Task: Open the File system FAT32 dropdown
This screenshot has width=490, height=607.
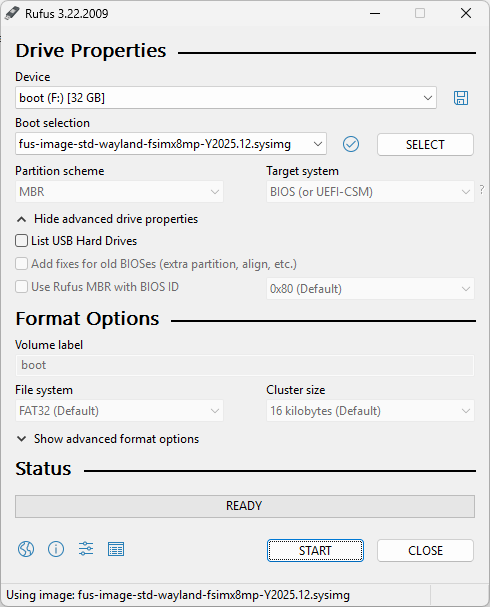Action: tap(119, 411)
